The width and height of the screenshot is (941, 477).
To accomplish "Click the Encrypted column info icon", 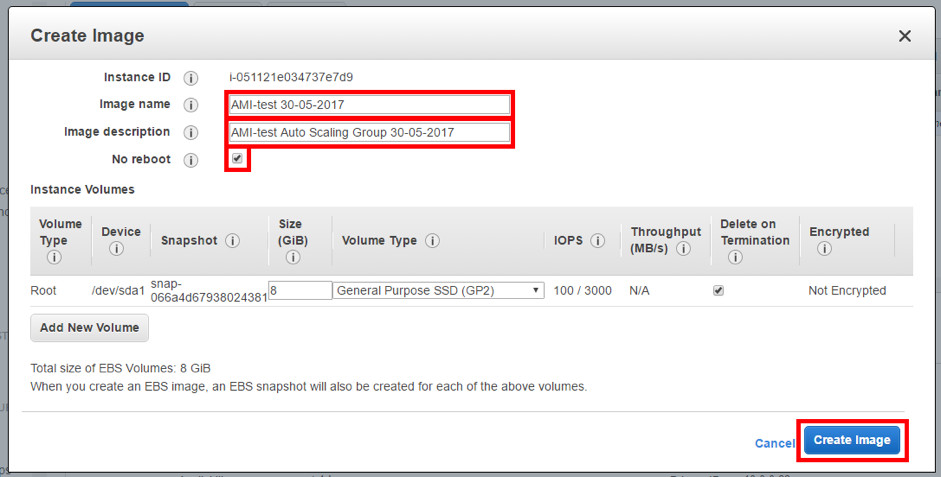I will click(x=824, y=249).
